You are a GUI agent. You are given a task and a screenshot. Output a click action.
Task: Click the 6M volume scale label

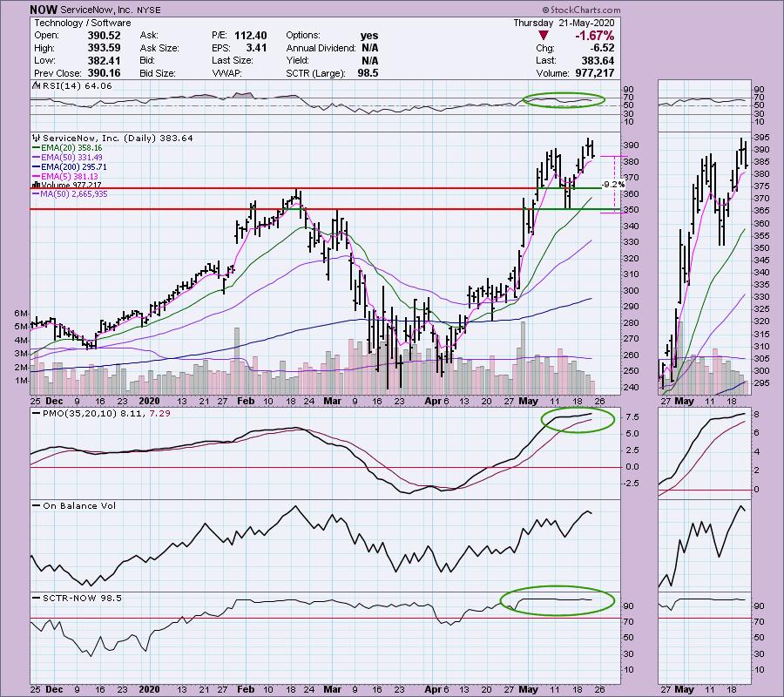21,314
